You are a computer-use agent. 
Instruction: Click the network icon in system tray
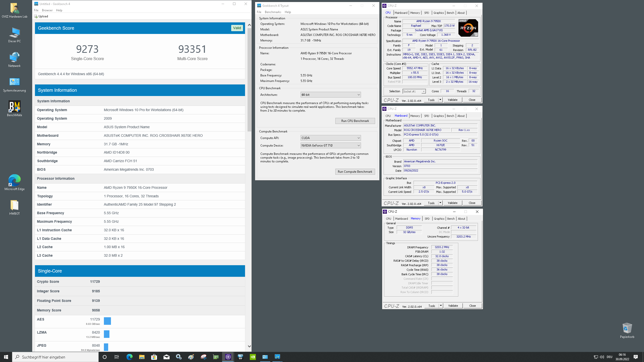[x=596, y=357]
